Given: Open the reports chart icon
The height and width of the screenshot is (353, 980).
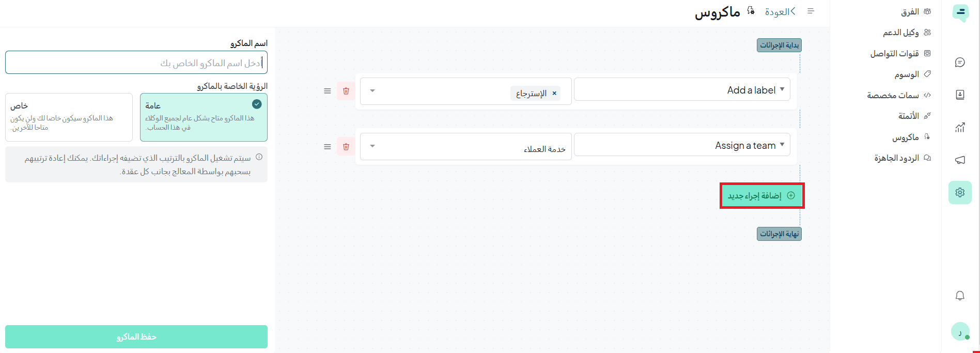Looking at the screenshot, I should pyautogui.click(x=960, y=128).
